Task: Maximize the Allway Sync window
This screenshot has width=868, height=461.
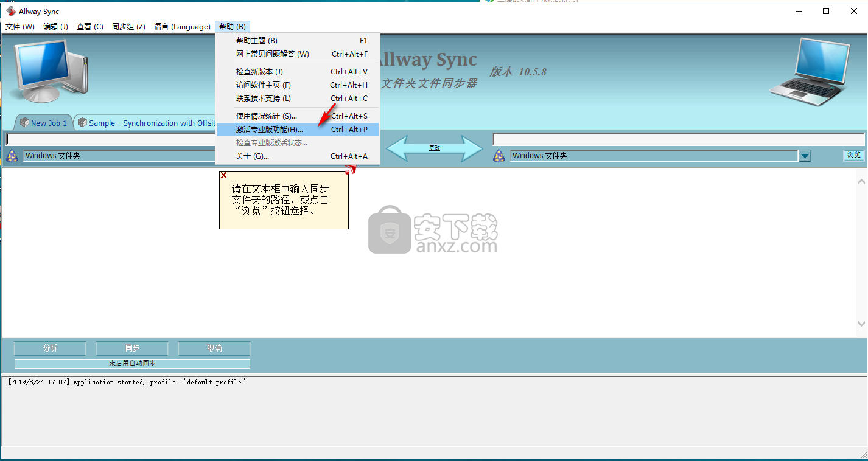Action: 826,11
